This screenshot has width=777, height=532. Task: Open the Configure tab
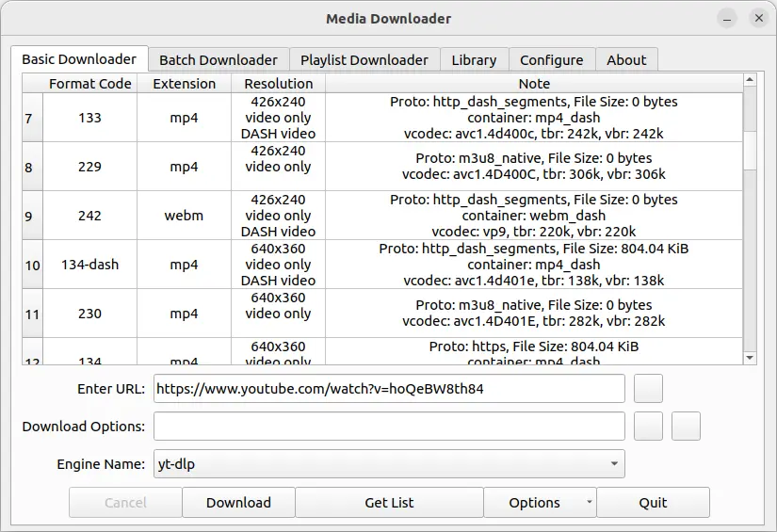pyautogui.click(x=551, y=59)
